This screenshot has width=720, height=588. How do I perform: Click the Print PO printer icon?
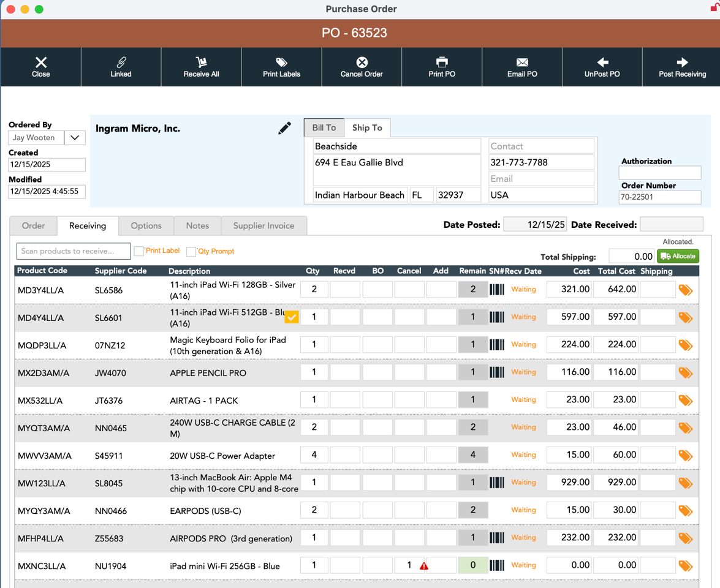(441, 62)
